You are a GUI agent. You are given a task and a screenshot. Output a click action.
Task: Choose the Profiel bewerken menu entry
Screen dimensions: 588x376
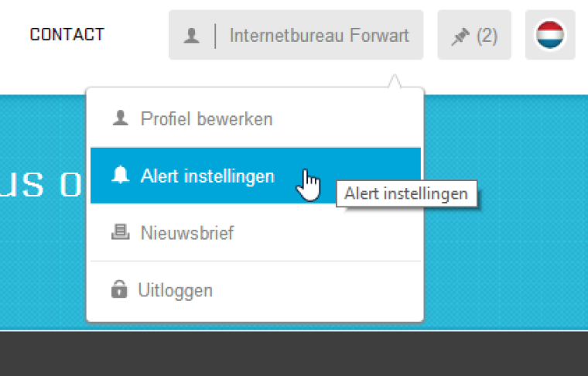click(x=207, y=119)
